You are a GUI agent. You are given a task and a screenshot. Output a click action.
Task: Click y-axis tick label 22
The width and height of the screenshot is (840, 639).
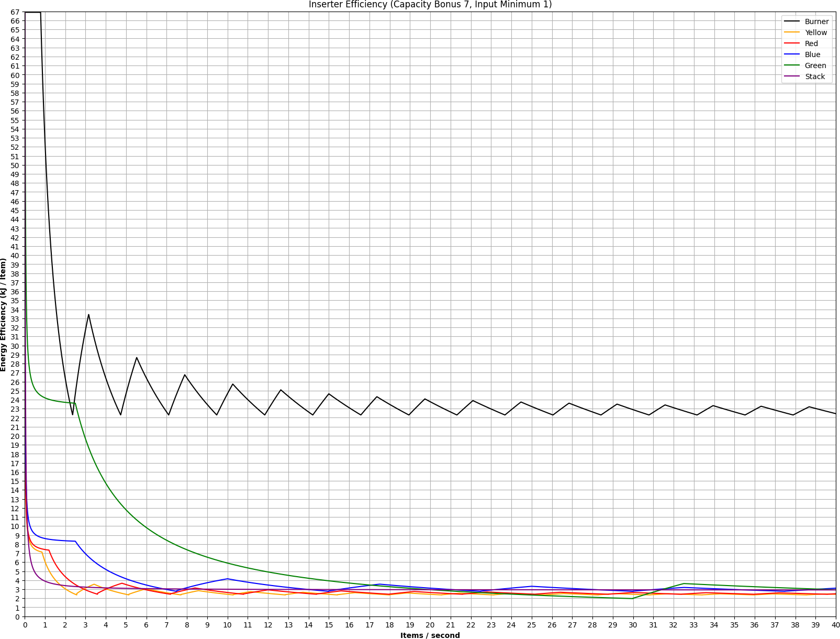(x=15, y=418)
